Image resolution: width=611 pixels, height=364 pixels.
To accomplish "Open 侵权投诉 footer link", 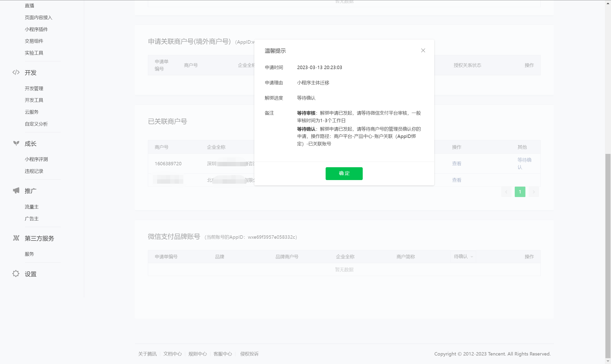I will [x=249, y=354].
